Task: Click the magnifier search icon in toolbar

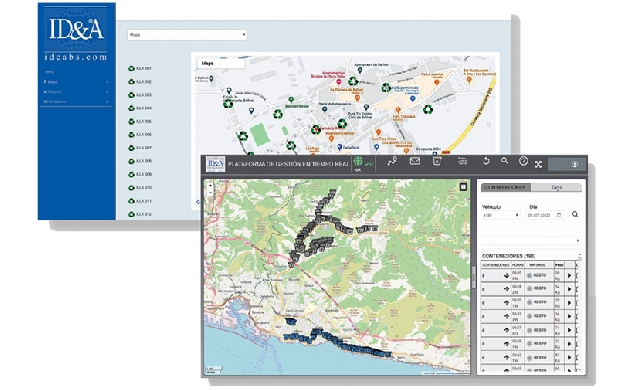Action: pos(505,160)
